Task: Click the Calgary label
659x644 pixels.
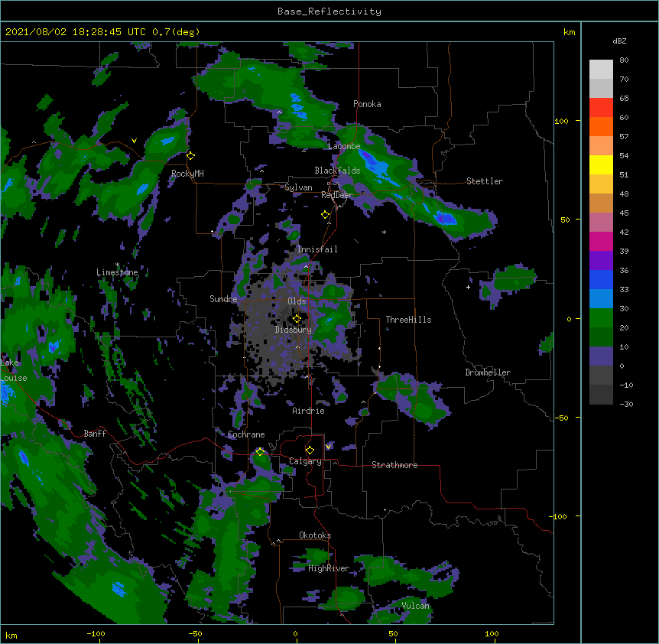Action: (305, 461)
